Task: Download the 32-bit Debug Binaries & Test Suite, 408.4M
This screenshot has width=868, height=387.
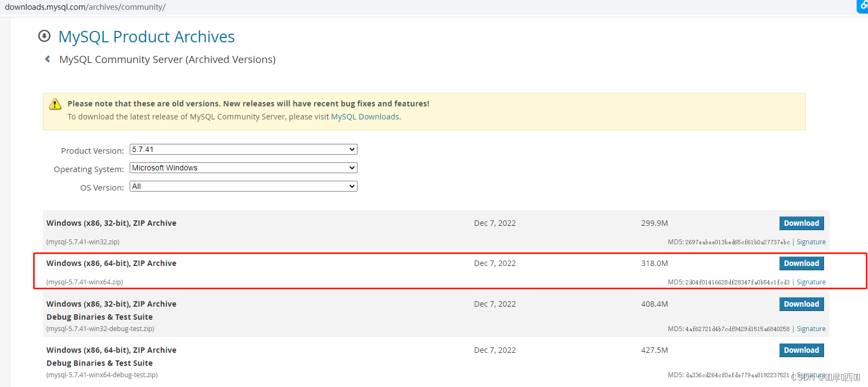Action: click(801, 304)
